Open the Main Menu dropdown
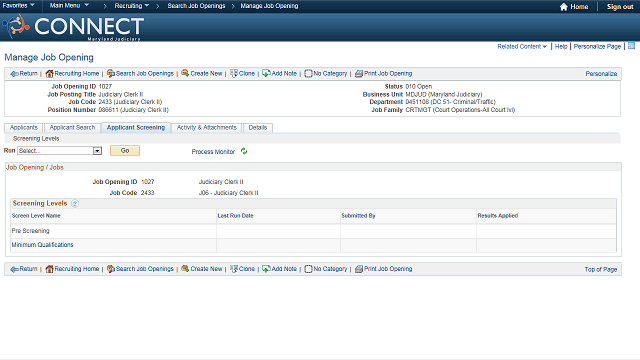 coord(69,5)
